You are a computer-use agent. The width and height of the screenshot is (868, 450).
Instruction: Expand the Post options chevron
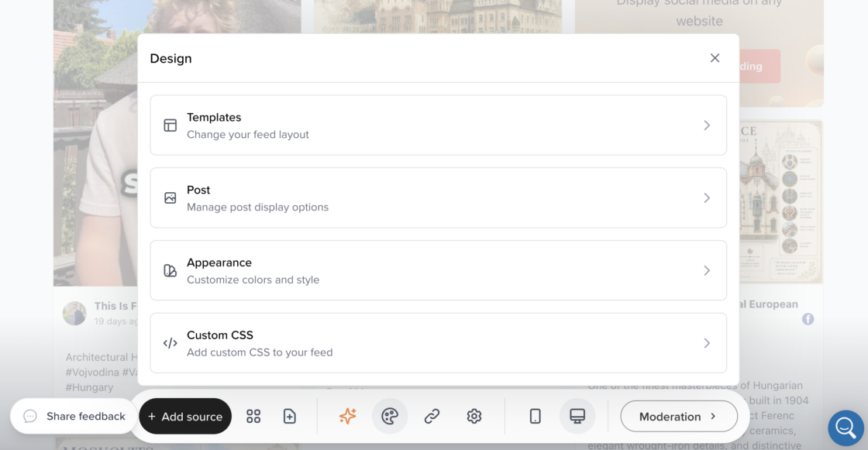tap(707, 198)
